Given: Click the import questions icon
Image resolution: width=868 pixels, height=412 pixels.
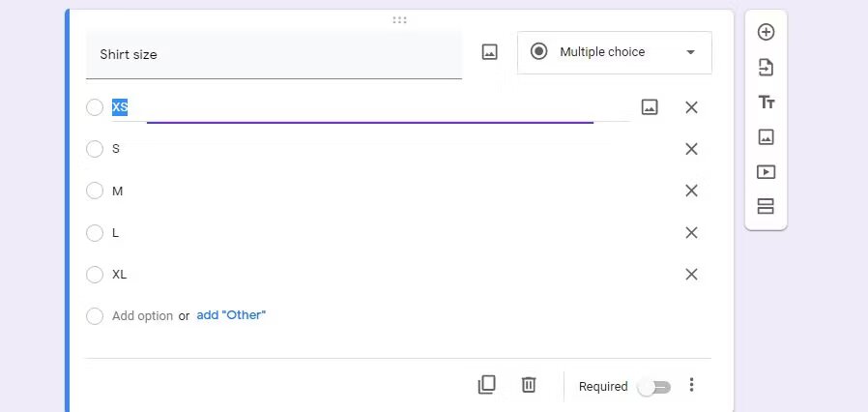Looking at the screenshot, I should [766, 68].
